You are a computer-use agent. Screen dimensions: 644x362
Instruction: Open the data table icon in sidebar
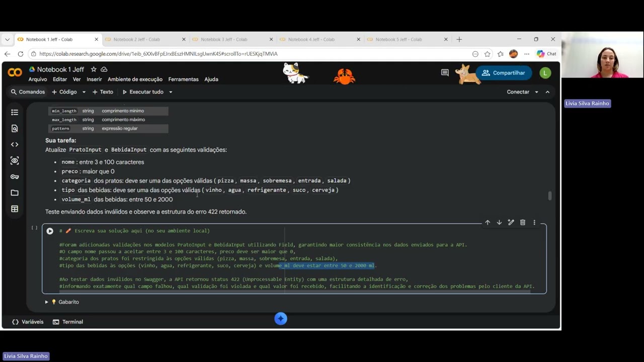click(15, 209)
